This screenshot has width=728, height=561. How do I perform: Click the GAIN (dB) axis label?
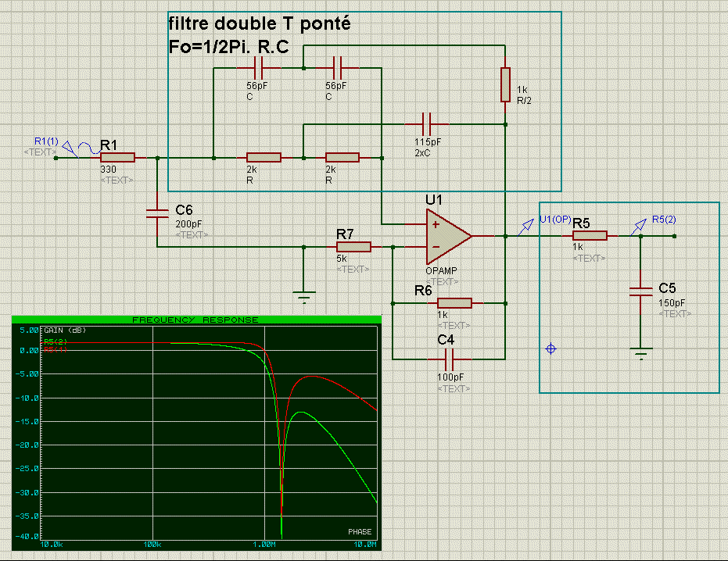65,331
